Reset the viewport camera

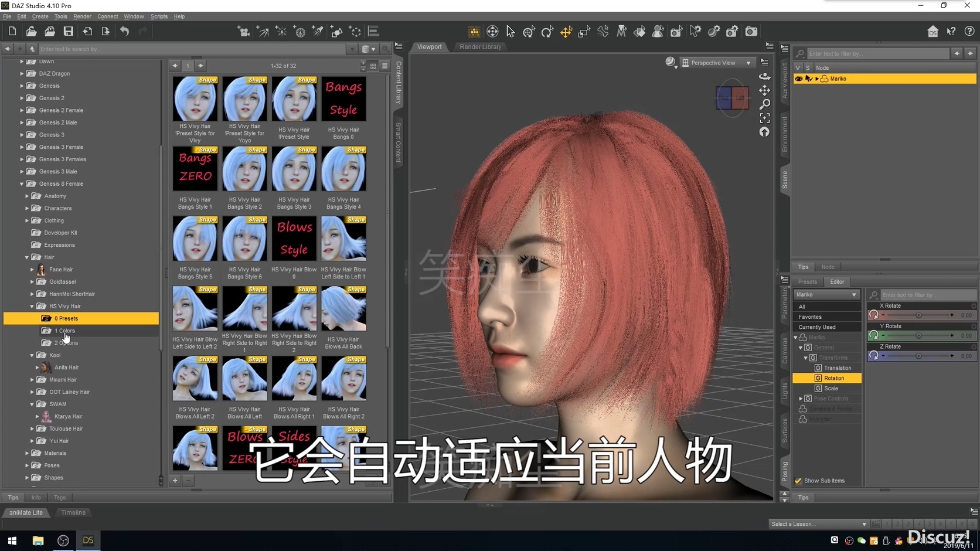[x=765, y=132]
